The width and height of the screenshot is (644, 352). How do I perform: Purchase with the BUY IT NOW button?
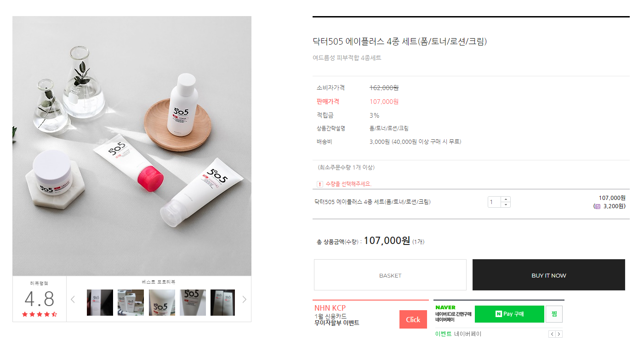click(549, 275)
